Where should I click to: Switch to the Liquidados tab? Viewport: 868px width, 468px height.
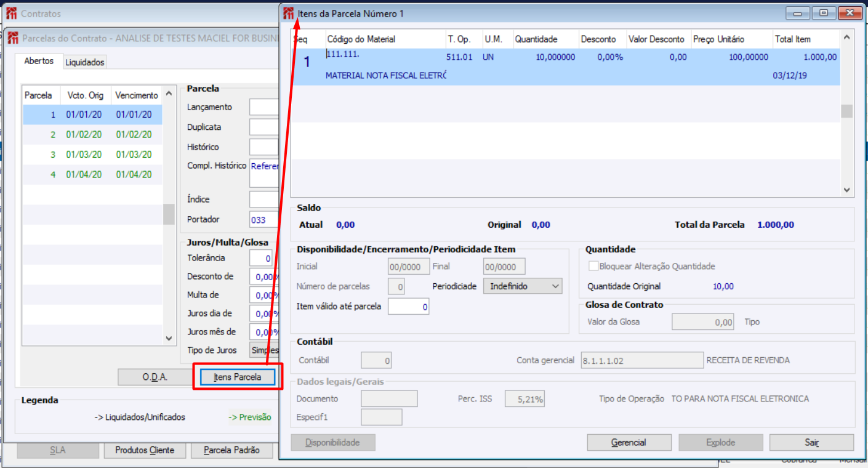coord(85,62)
